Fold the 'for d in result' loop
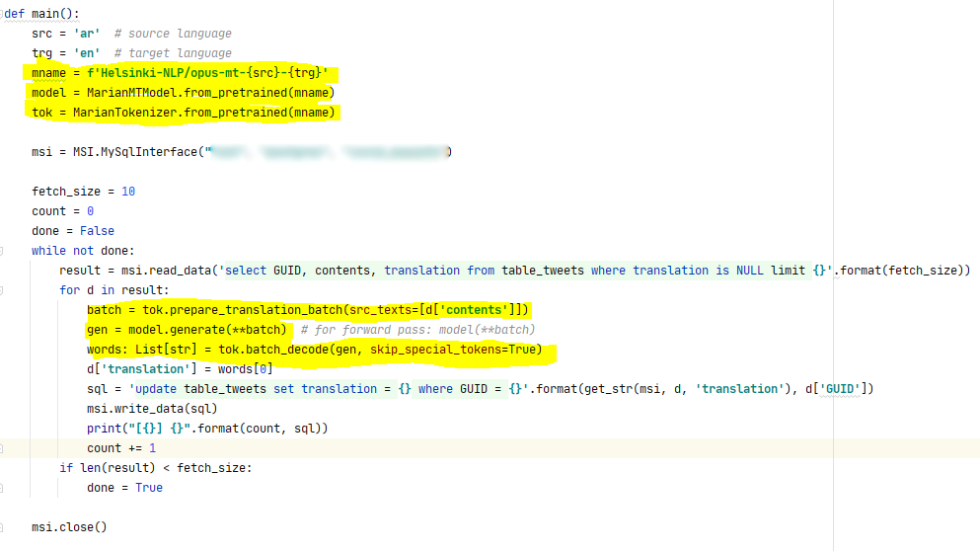The width and height of the screenshot is (980, 551). coord(4,290)
